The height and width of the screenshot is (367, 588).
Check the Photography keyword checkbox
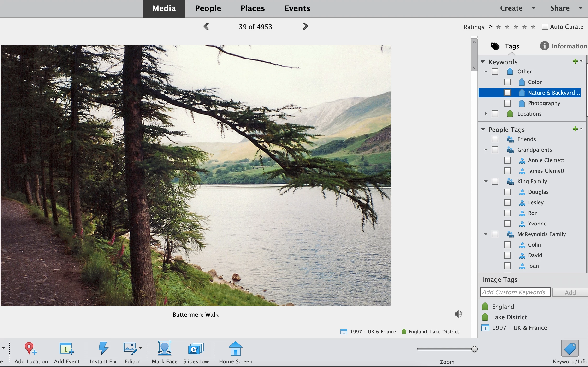click(507, 103)
